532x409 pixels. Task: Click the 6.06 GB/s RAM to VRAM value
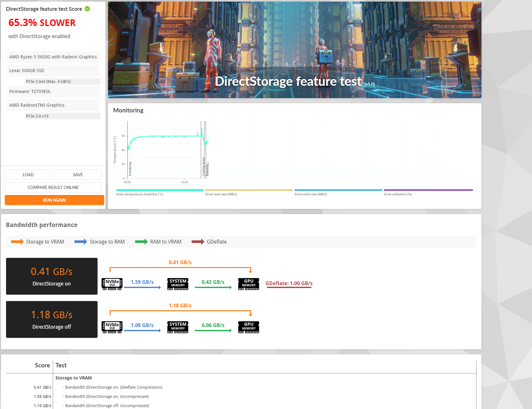(213, 325)
